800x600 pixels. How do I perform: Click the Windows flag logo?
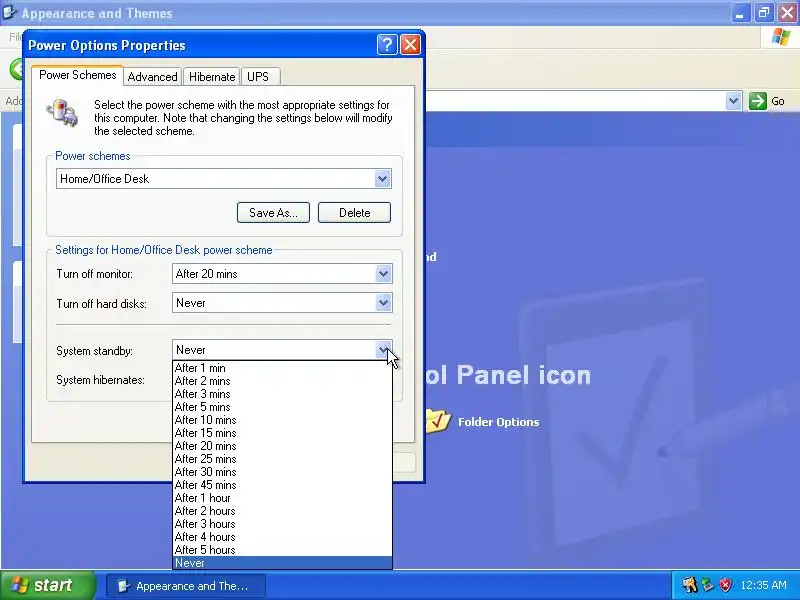[781, 37]
